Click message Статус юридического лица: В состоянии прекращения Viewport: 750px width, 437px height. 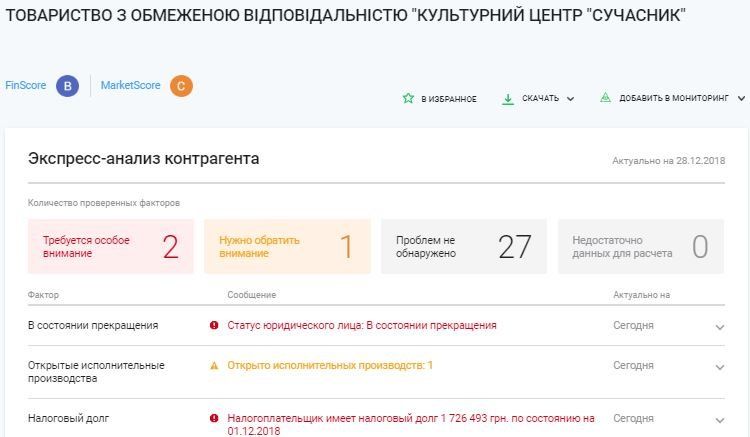coord(362,326)
